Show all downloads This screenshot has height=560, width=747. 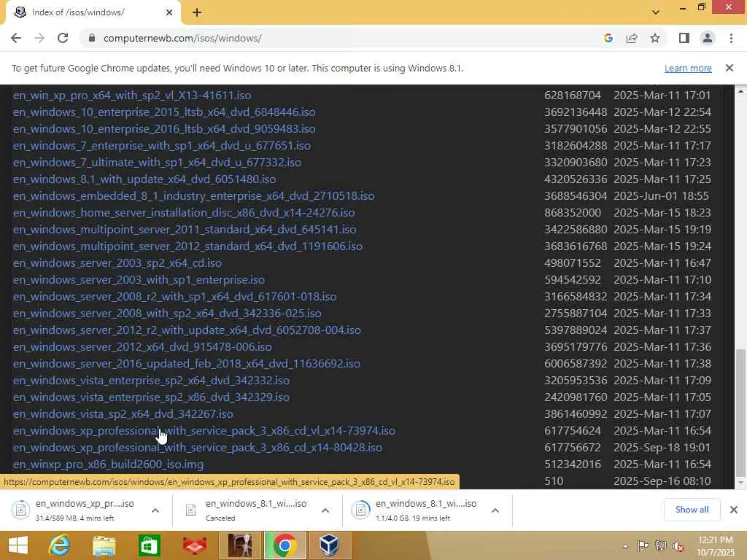[692, 510]
